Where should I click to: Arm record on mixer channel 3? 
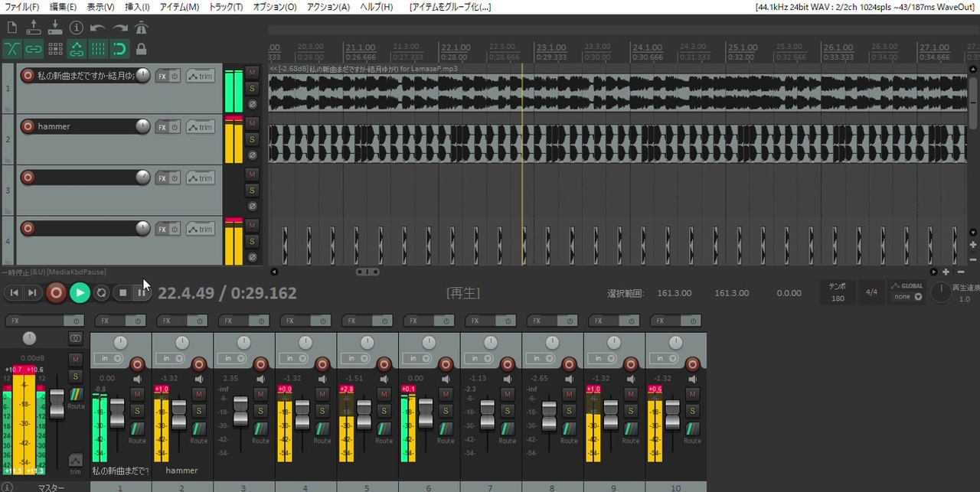tap(261, 364)
